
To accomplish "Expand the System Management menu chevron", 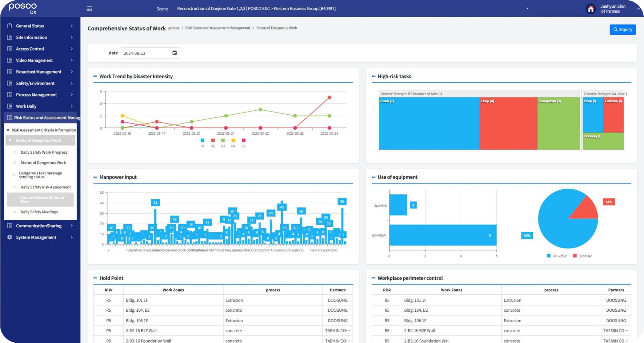I will click(x=72, y=237).
